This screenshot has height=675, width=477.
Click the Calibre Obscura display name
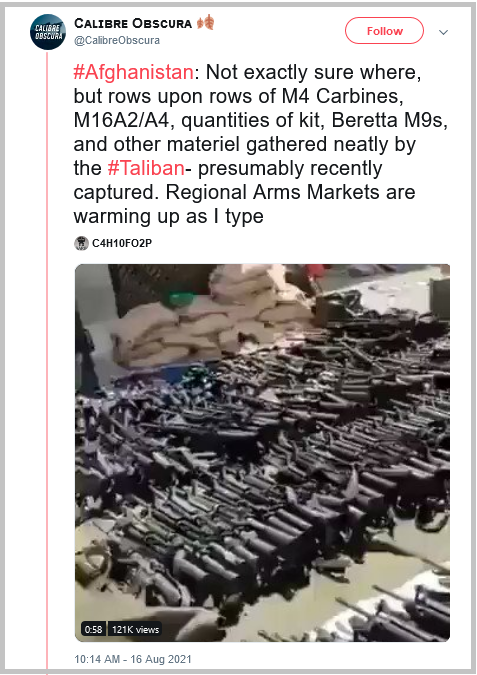click(x=133, y=23)
